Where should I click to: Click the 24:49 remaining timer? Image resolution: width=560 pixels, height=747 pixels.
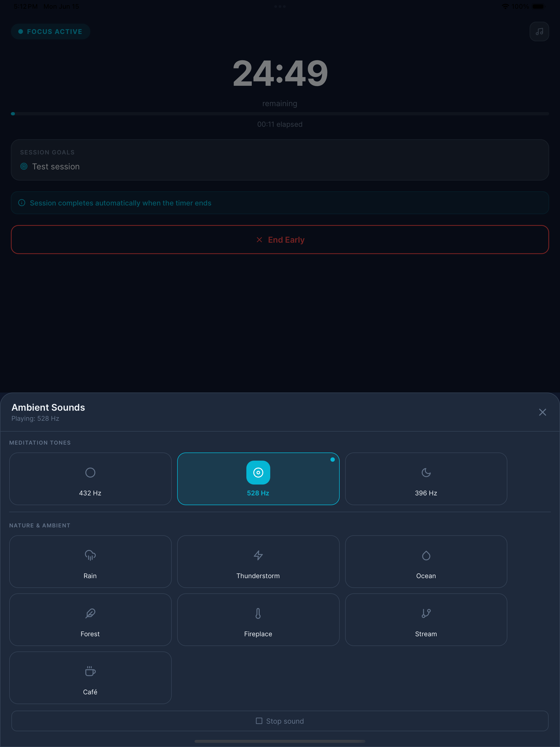click(x=280, y=73)
